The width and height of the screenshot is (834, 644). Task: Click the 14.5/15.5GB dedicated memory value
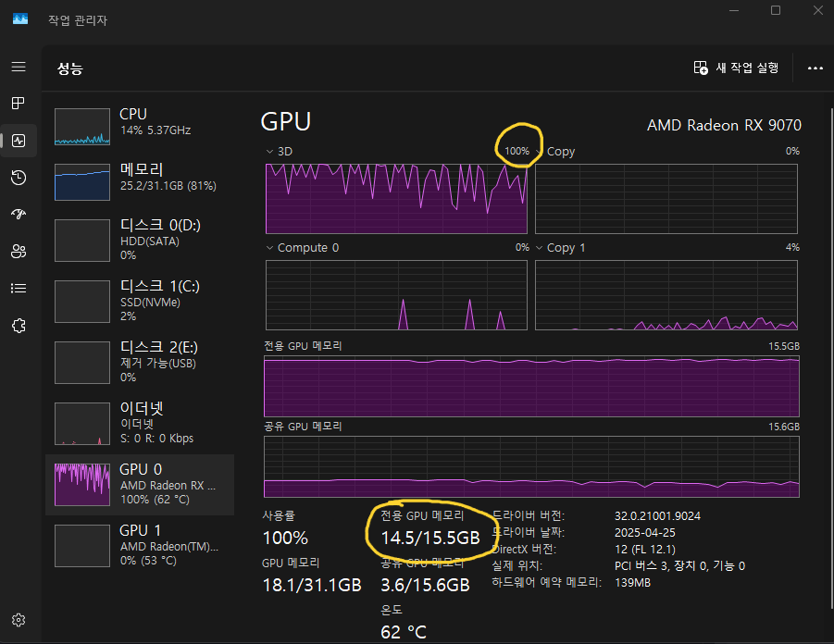click(x=430, y=538)
